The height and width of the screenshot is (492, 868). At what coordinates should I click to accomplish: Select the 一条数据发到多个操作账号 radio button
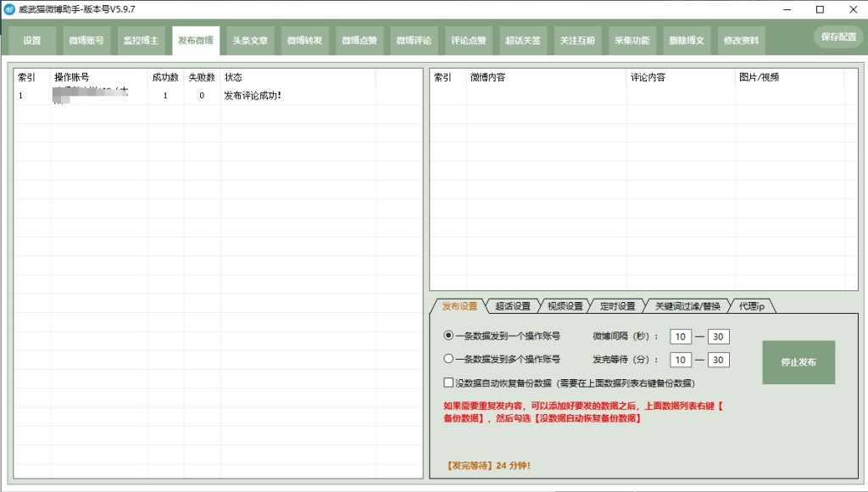coord(449,360)
